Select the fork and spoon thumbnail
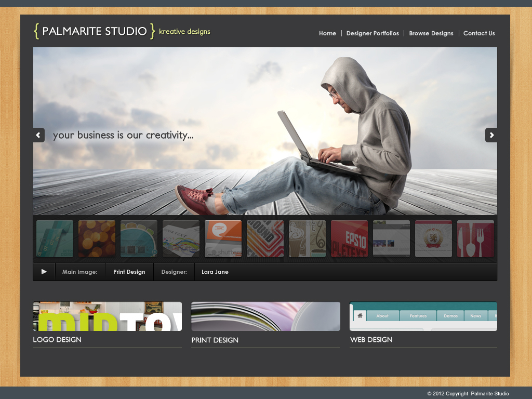This screenshot has height=399, width=532. (x=475, y=238)
